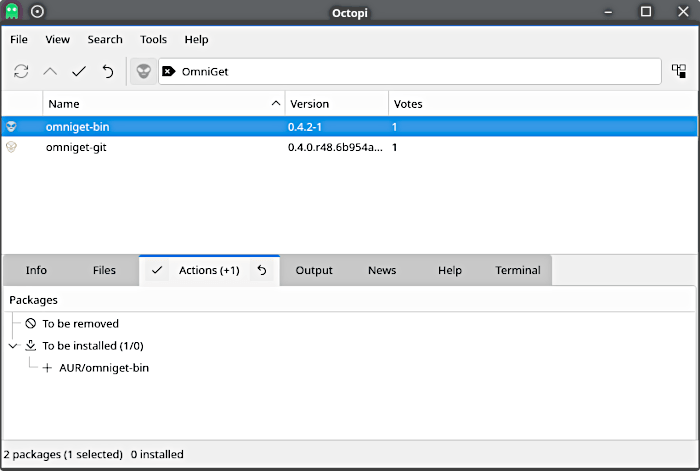The image size is (700, 471).
Task: Clear the OmniGet search text icon
Action: point(168,71)
